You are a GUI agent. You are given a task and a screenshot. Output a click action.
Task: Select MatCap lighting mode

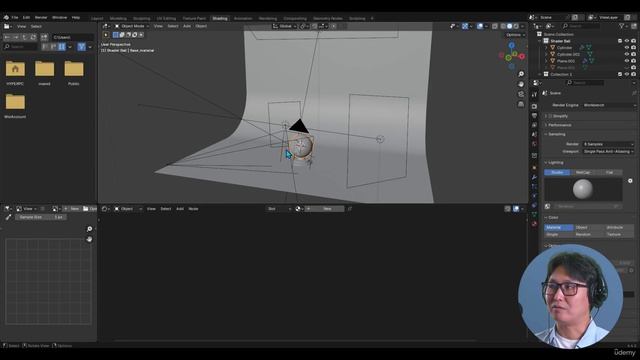(x=583, y=173)
